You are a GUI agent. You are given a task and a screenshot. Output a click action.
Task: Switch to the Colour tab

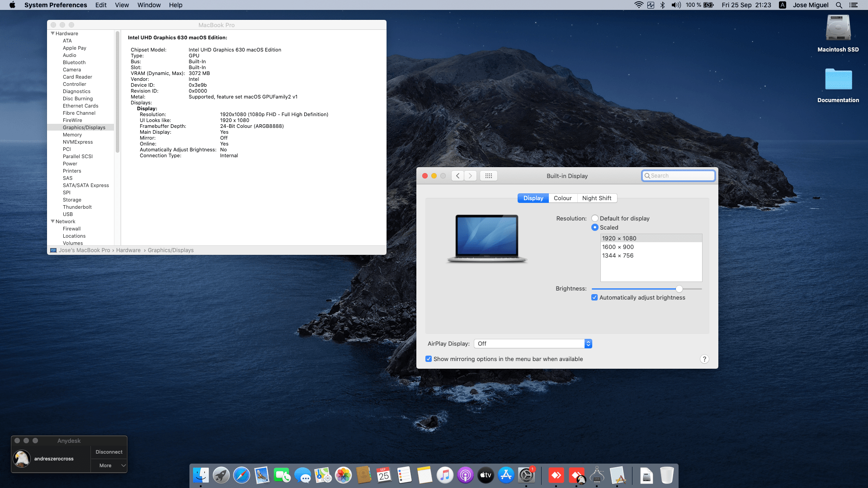pos(563,198)
